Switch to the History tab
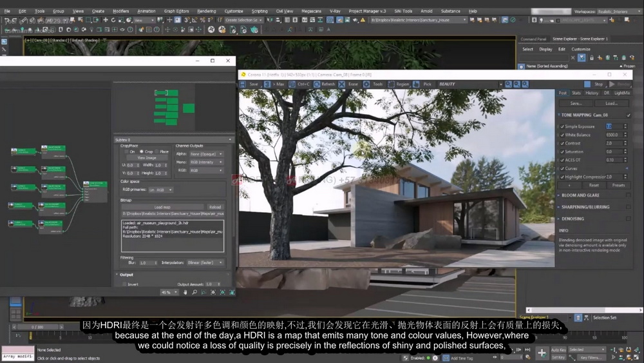The width and height of the screenshot is (644, 363). click(591, 93)
